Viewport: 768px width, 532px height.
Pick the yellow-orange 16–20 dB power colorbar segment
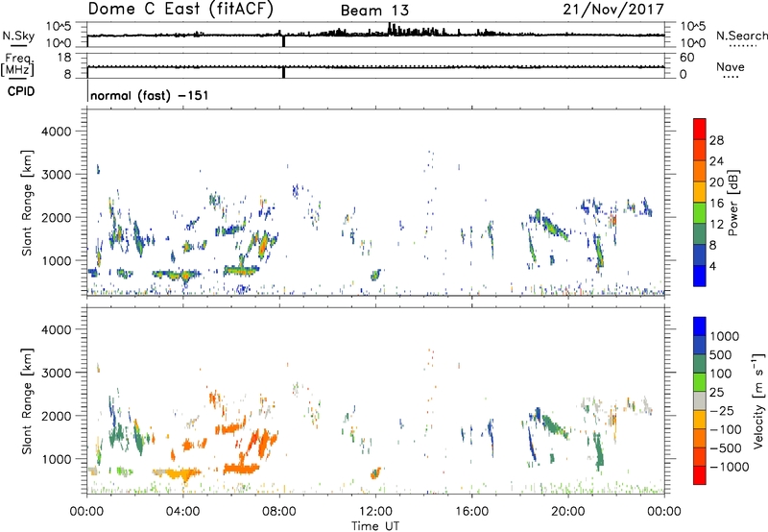coord(700,192)
